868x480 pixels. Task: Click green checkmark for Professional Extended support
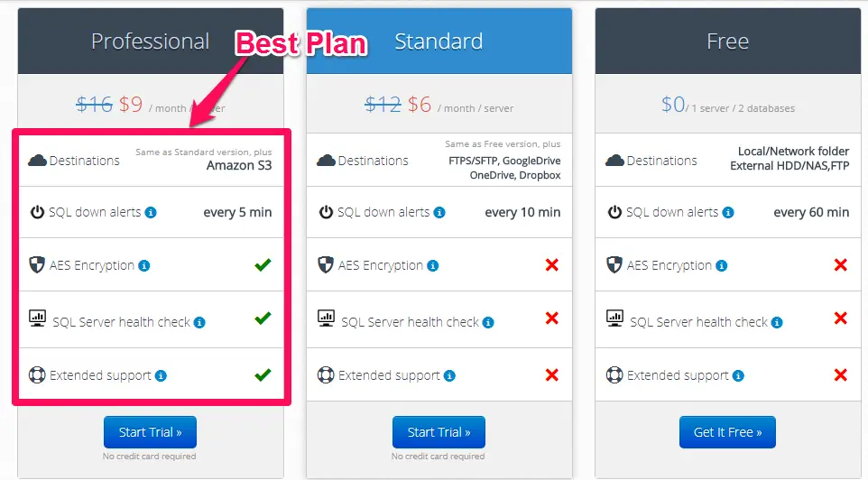coord(263,374)
